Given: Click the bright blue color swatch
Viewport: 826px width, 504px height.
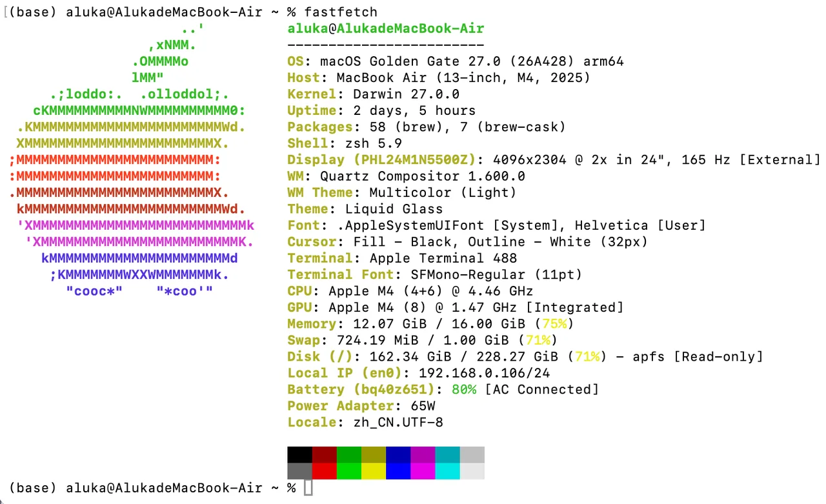Looking at the screenshot, I should point(398,471).
